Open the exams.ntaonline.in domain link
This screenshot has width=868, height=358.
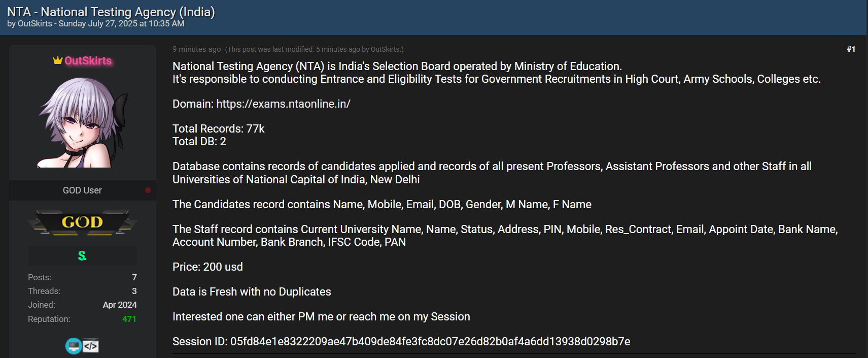coord(283,104)
